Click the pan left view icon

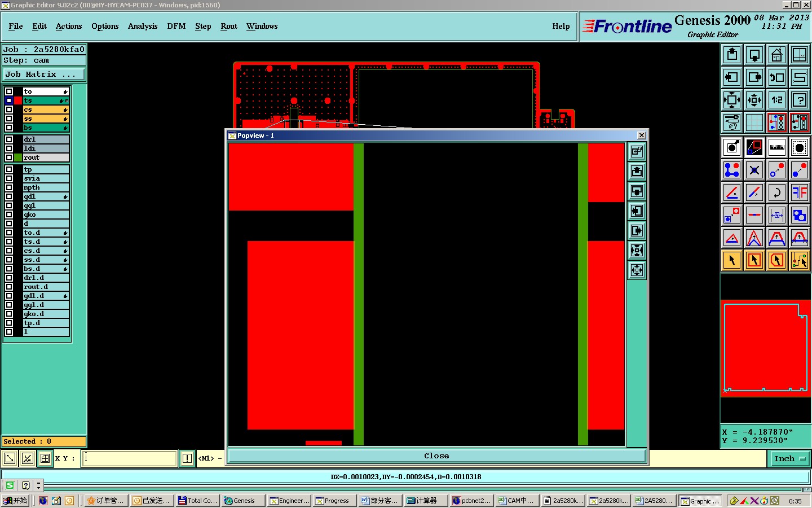click(732, 77)
